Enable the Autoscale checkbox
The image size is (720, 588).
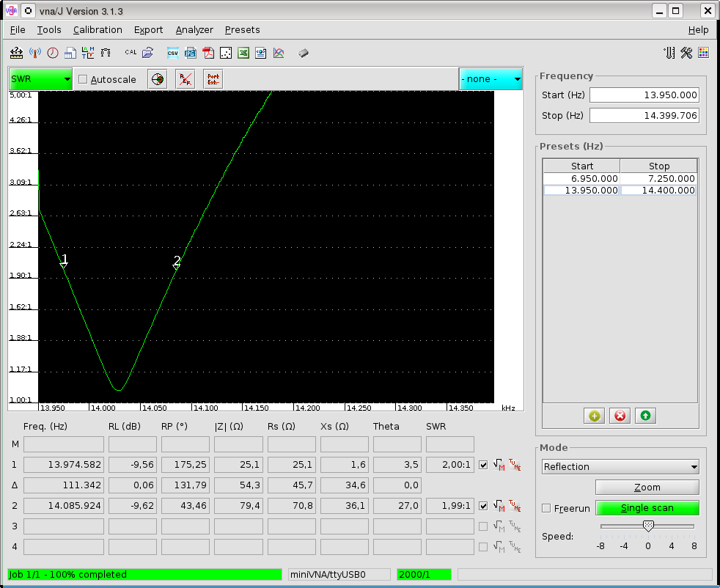tap(83, 79)
